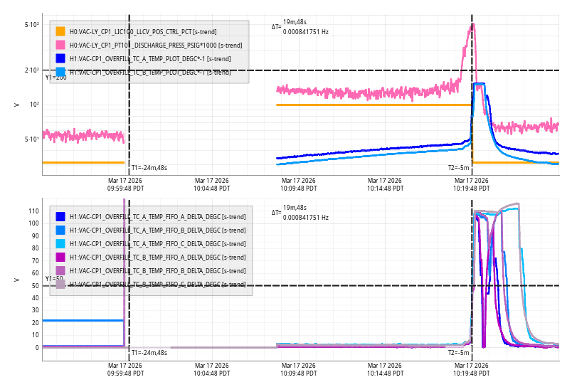This screenshot has height=392, width=572.
Task: Click dark blue TC_A_TEMP_PLOT legend swatch
Action: point(60,58)
